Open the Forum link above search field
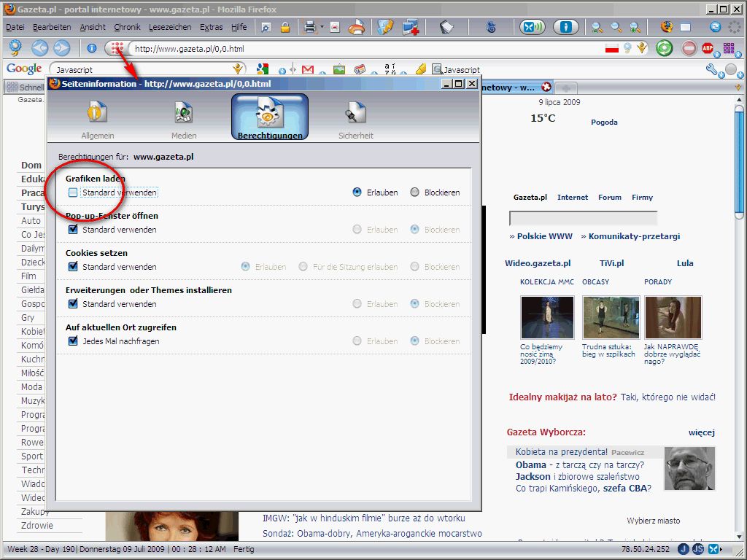The width and height of the screenshot is (747, 560). (x=610, y=197)
